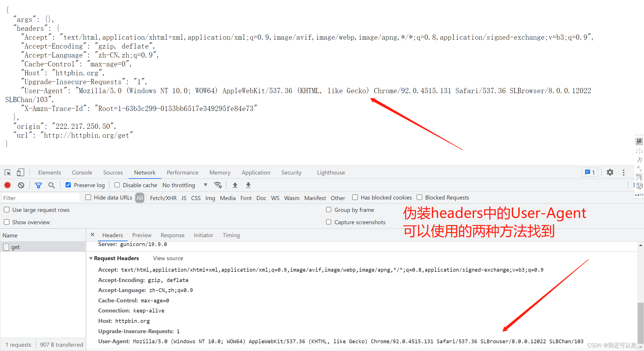Open the Response detail tab

click(172, 235)
